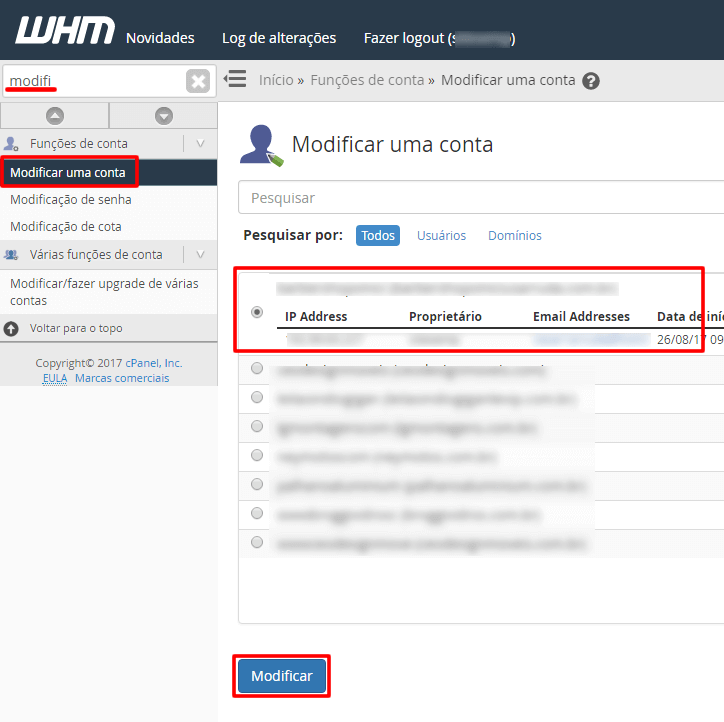Select the sixth account radio button
The height and width of the screenshot is (722, 724).
[257, 484]
